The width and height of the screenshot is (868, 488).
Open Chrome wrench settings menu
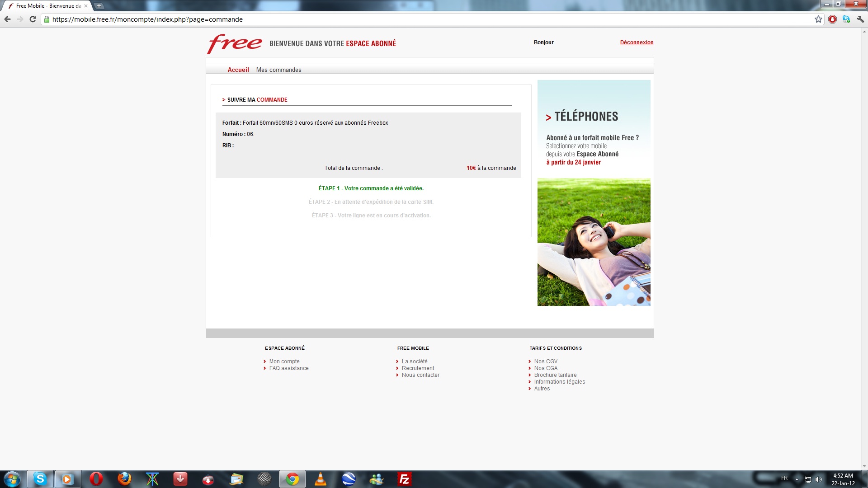click(860, 19)
